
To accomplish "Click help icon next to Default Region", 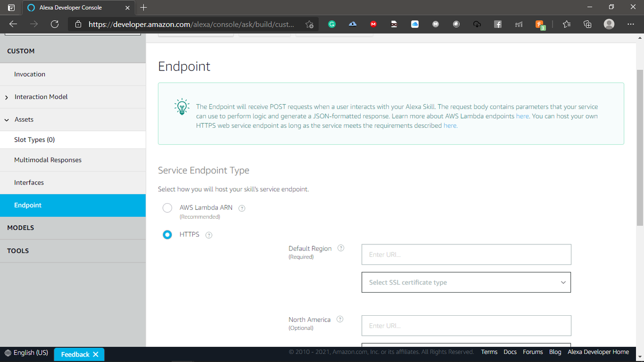I will (341, 248).
